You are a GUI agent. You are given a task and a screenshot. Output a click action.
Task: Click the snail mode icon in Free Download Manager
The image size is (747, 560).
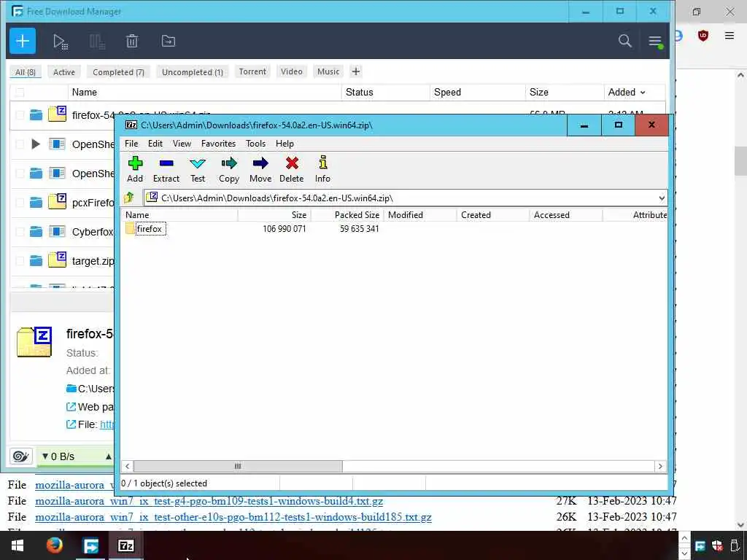click(21, 456)
